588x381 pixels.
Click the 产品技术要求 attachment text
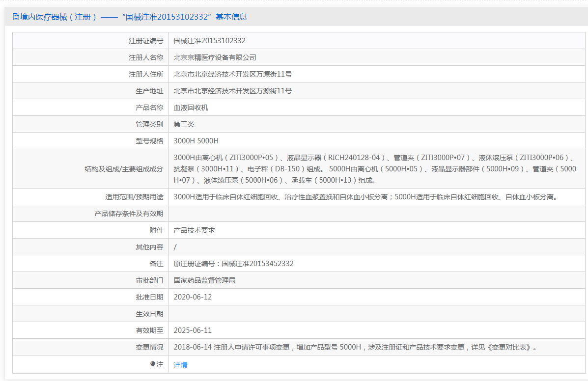pos(194,230)
